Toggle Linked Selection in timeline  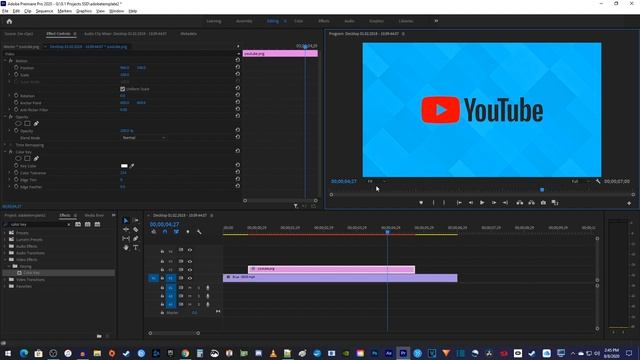176,232
